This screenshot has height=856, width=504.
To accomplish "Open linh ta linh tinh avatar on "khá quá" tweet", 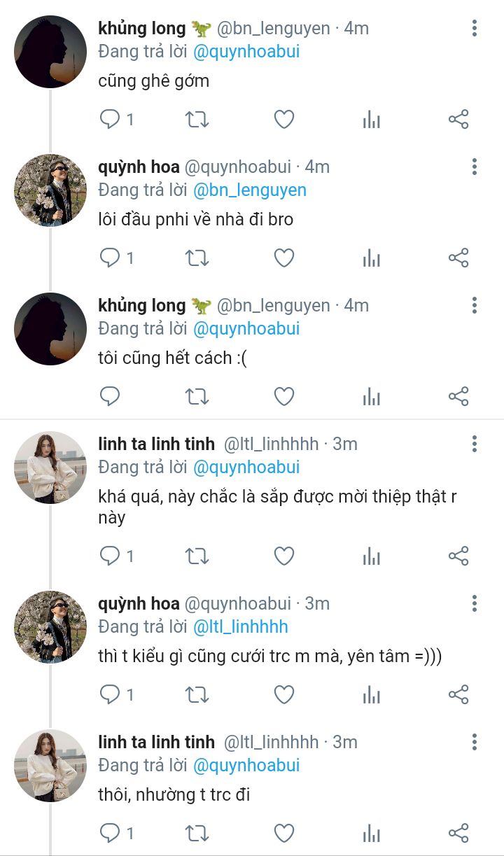I will pos(50,468).
